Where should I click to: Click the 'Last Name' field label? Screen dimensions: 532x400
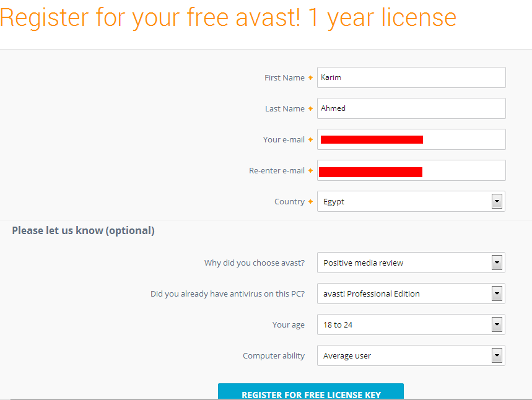(285, 109)
